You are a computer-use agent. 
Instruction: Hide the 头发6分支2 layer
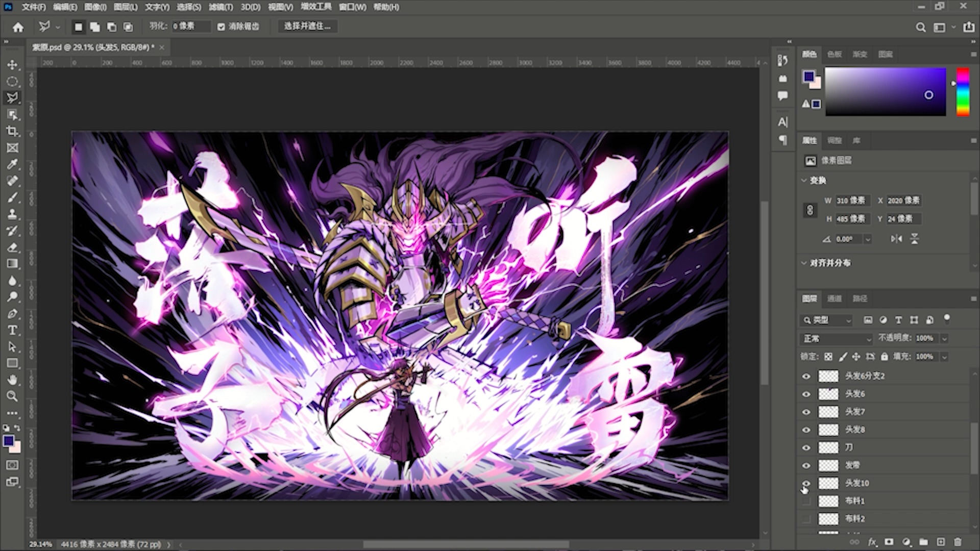[x=806, y=376]
